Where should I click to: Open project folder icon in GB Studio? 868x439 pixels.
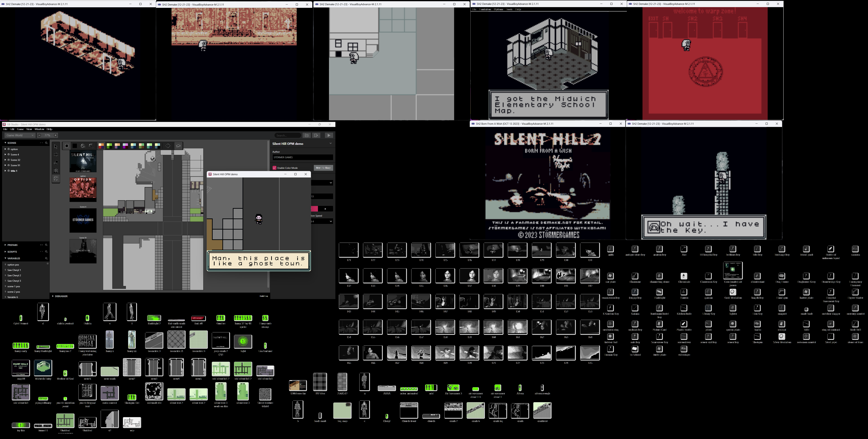307,135
